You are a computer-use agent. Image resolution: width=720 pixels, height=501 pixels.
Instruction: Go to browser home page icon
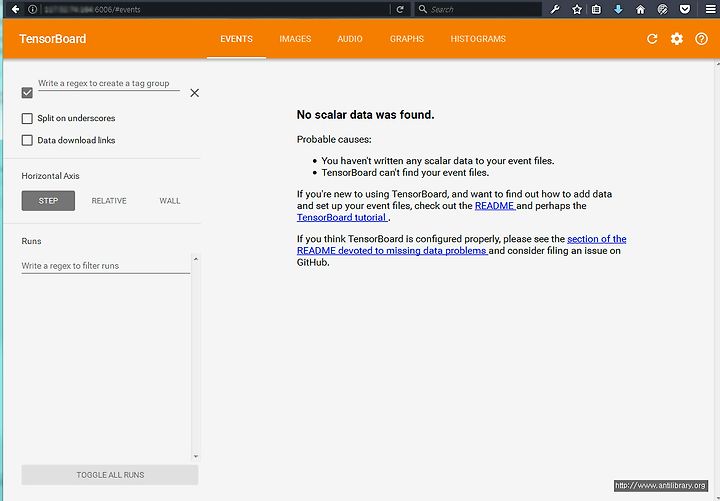point(640,9)
